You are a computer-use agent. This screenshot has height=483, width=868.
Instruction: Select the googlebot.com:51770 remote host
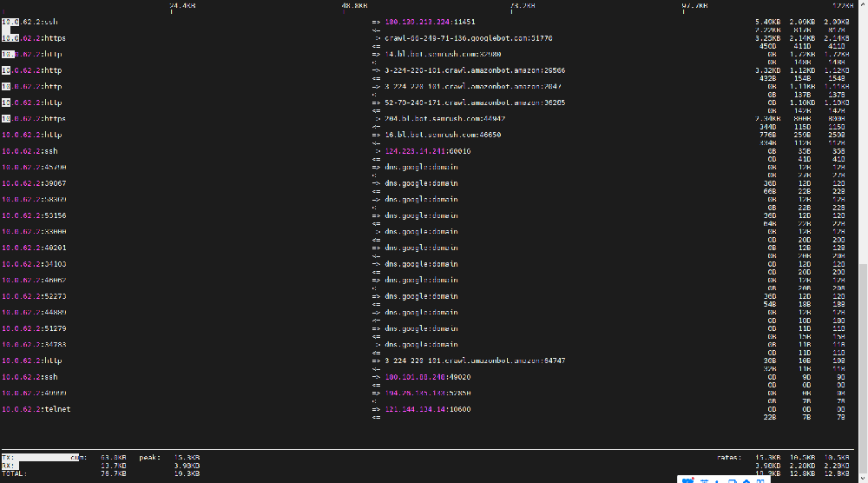(469, 38)
